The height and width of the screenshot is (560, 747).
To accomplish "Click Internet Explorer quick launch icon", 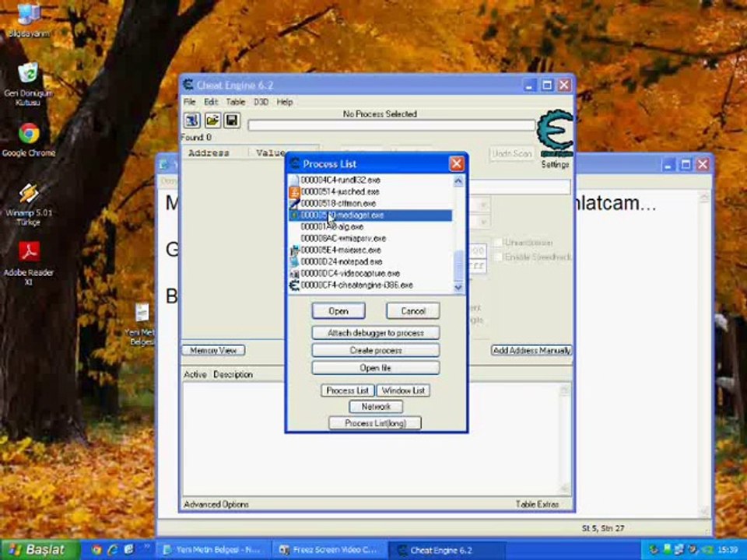I will click(x=113, y=550).
